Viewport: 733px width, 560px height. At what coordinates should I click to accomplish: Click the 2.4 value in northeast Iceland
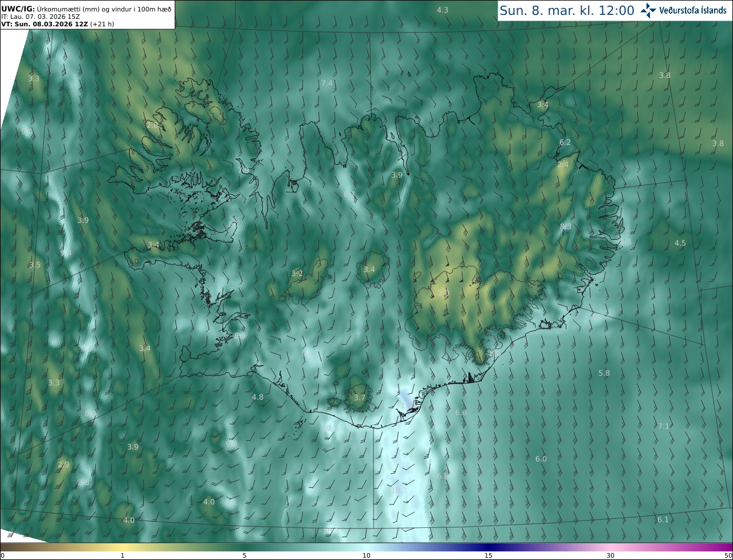tap(563, 165)
